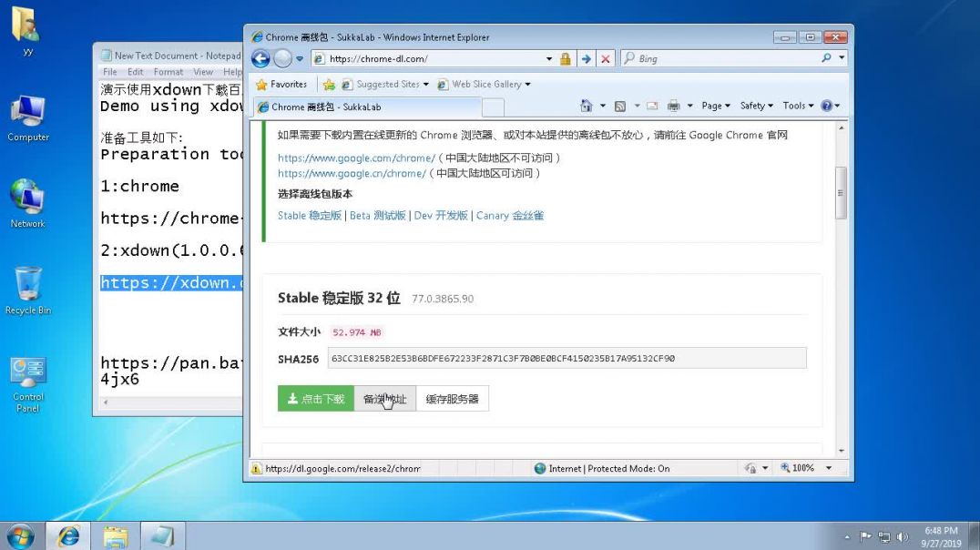The height and width of the screenshot is (550, 980).
Task: Click the 备选地址 alternate address button
Action: 385,399
